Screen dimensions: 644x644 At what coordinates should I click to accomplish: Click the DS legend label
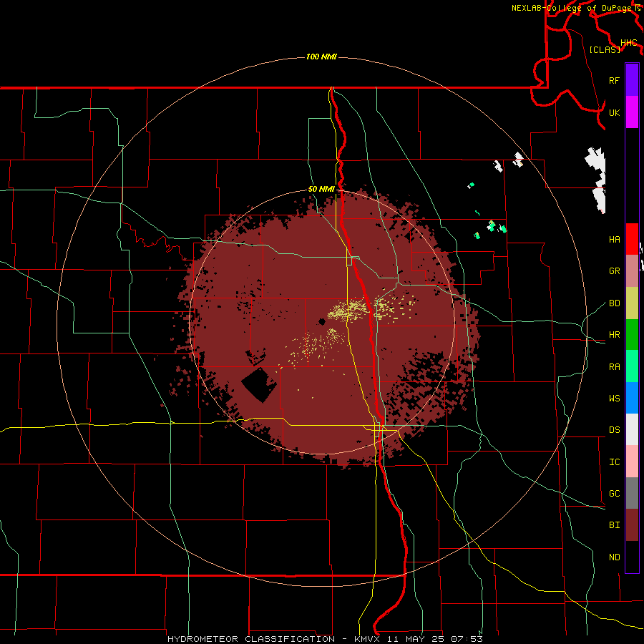(614, 430)
